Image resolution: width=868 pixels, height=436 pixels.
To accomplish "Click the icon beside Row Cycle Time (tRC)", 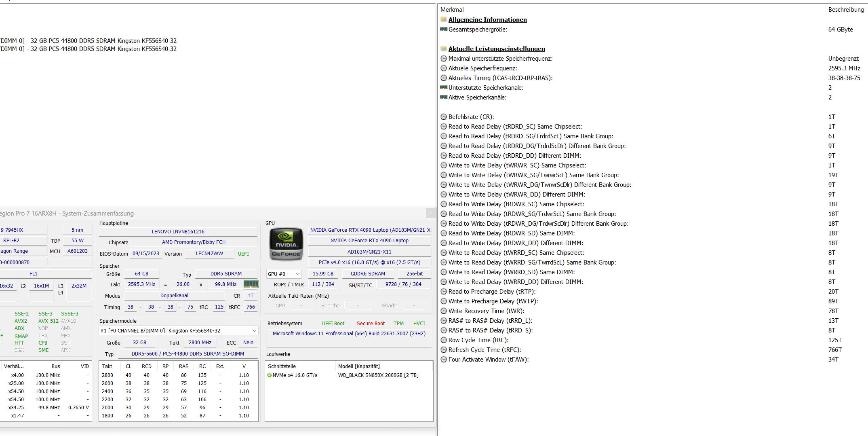I will point(444,340).
